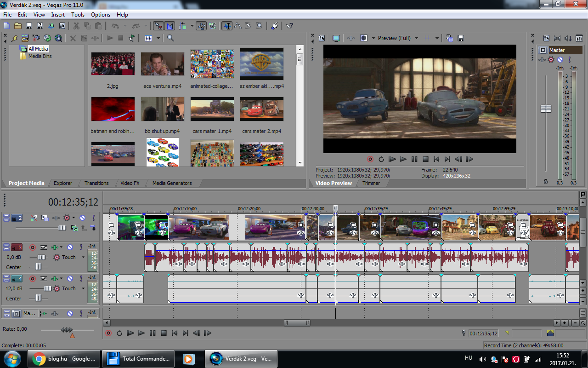Save the project with the first floppy icon
This screenshot has height=368, width=588.
28,26
